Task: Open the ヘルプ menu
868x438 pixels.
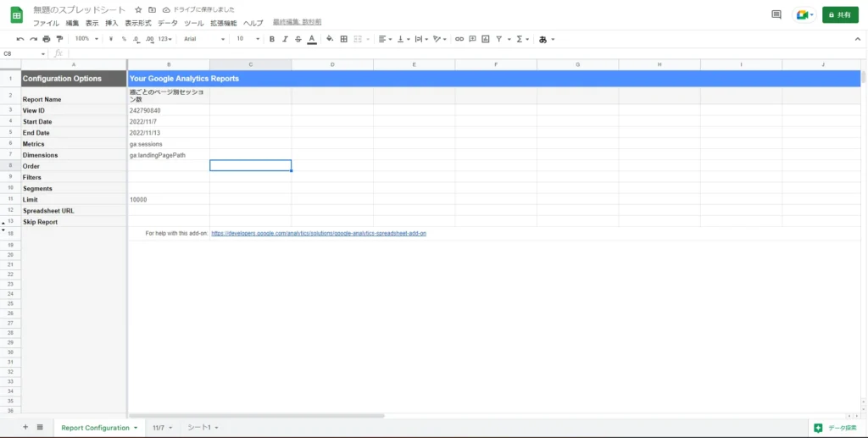Action: [x=253, y=23]
